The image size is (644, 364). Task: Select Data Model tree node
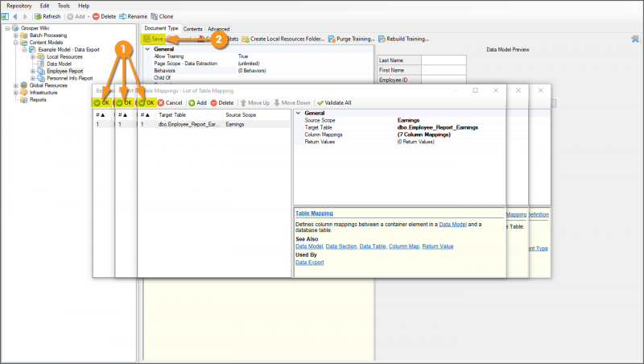[x=59, y=64]
